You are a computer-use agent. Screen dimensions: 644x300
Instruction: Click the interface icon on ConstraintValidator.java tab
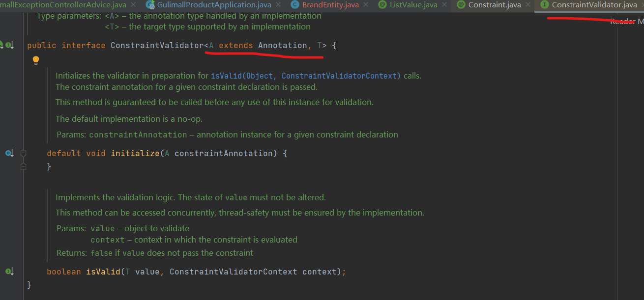[544, 5]
